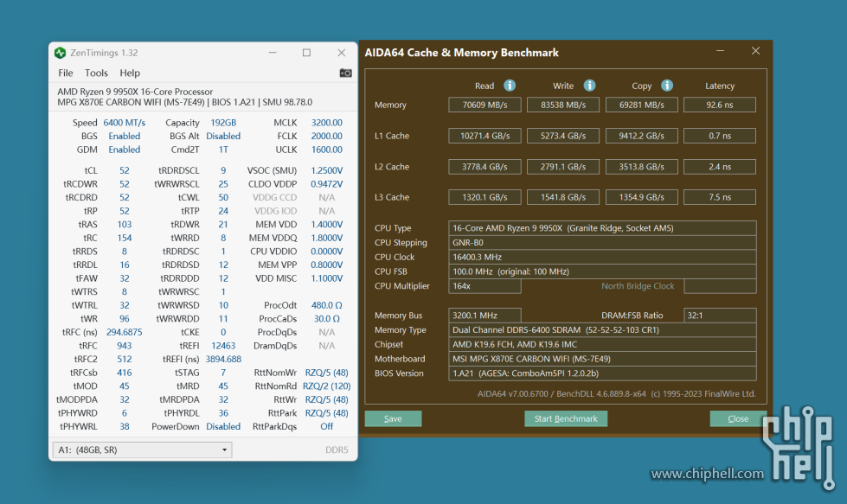Click CPU Stepping value GNR-B0
The height and width of the screenshot is (504, 847).
602,242
